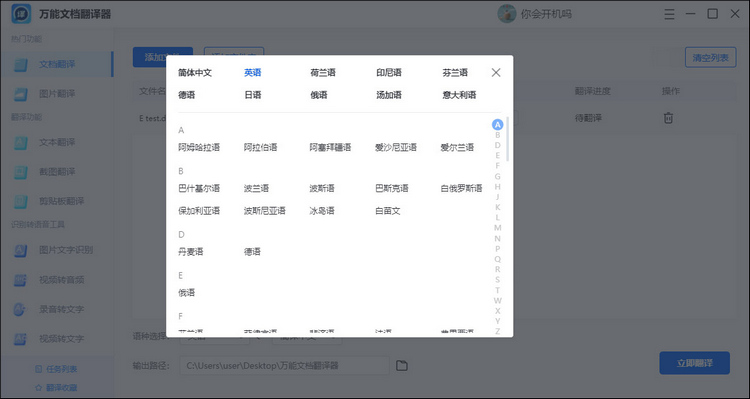
Task: Choose 印尼语 from common languages
Action: [389, 73]
